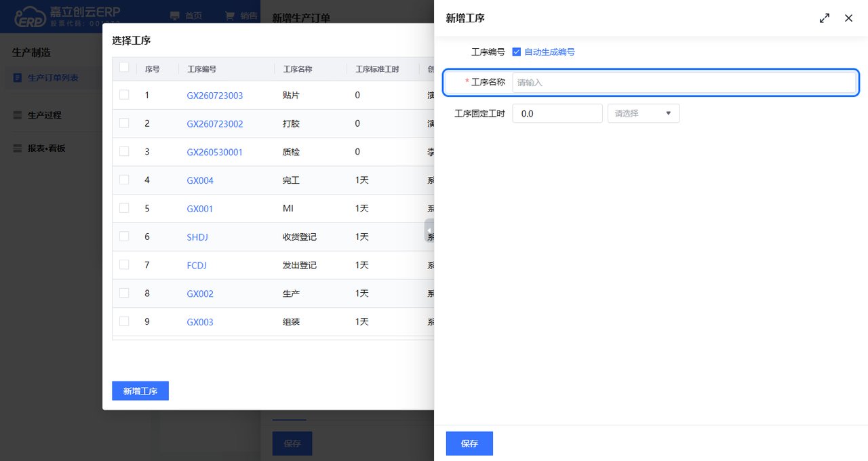Check the row 2 打胶 checkbox
Viewport: 868px width, 461px height.
pyautogui.click(x=124, y=123)
